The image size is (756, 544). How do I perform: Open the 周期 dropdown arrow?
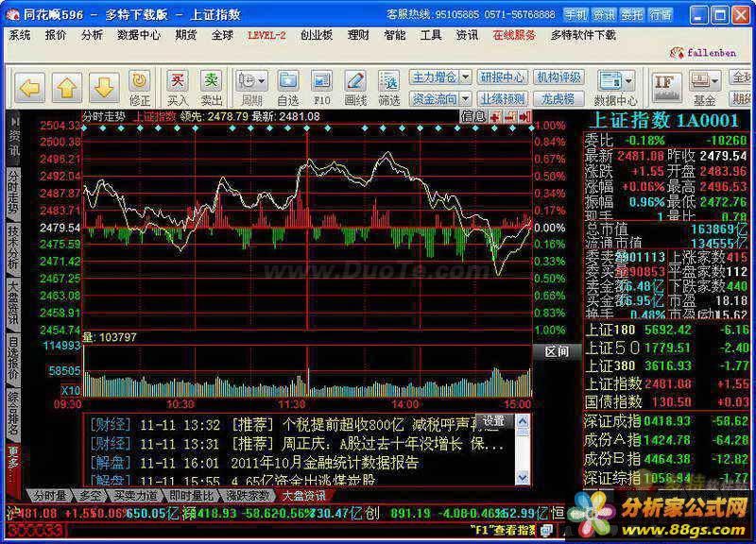pos(263,81)
